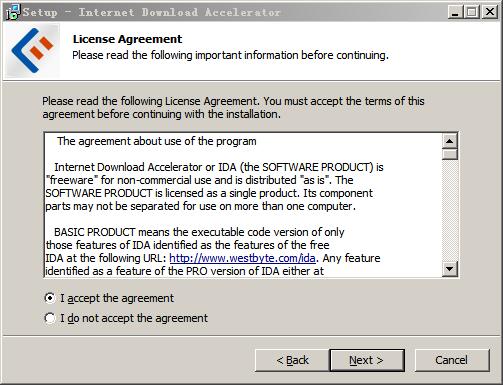The image size is (503, 385).
Task: Select "I do not accept the agreement" option
Action: (50, 318)
